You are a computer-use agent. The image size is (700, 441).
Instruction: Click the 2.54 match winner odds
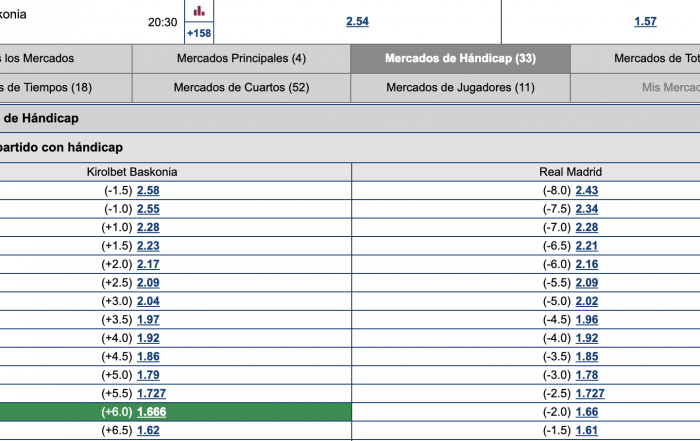click(357, 21)
